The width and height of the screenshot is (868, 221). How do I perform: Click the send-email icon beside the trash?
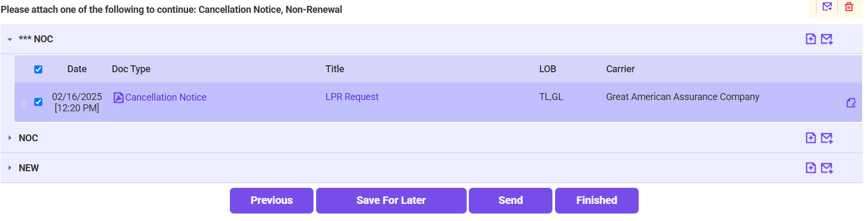point(827,7)
